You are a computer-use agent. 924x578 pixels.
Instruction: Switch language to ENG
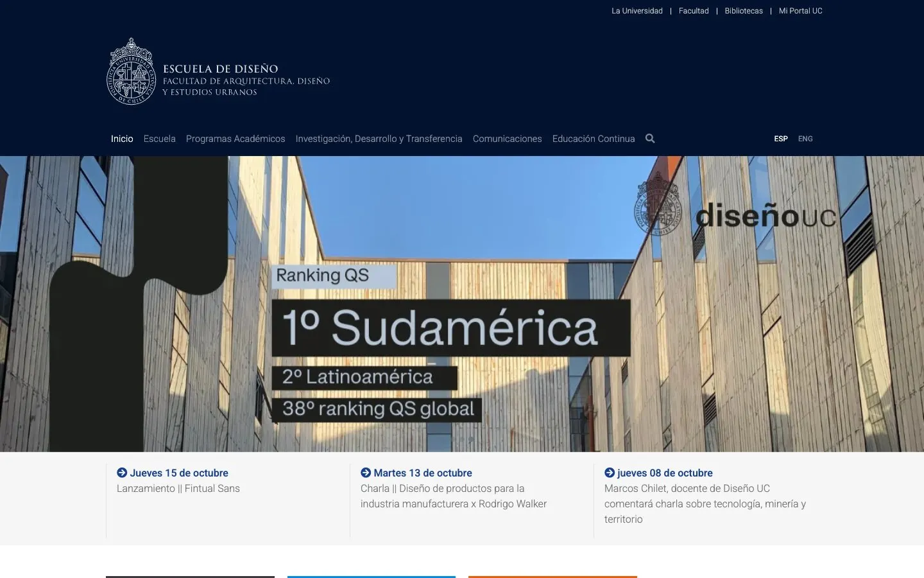point(805,139)
